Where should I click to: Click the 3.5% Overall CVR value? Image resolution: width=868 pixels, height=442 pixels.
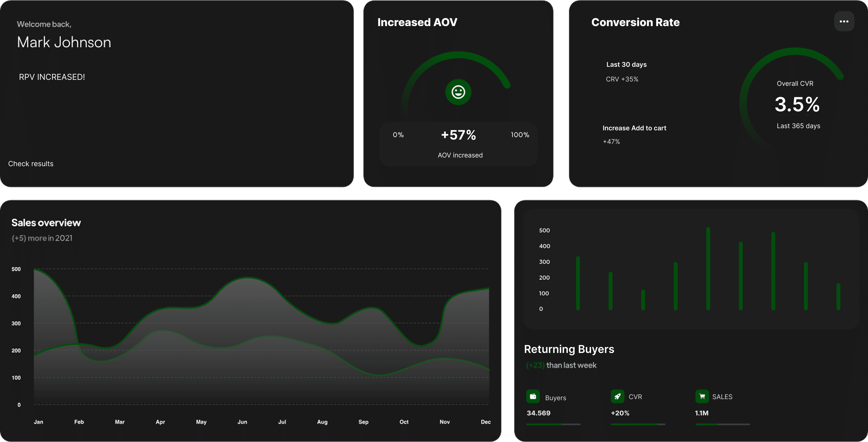[797, 104]
